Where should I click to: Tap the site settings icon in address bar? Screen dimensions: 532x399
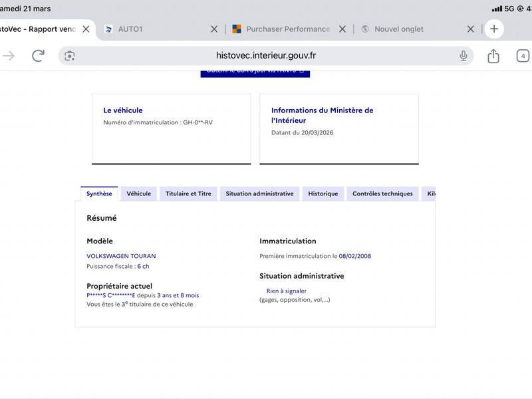70,56
